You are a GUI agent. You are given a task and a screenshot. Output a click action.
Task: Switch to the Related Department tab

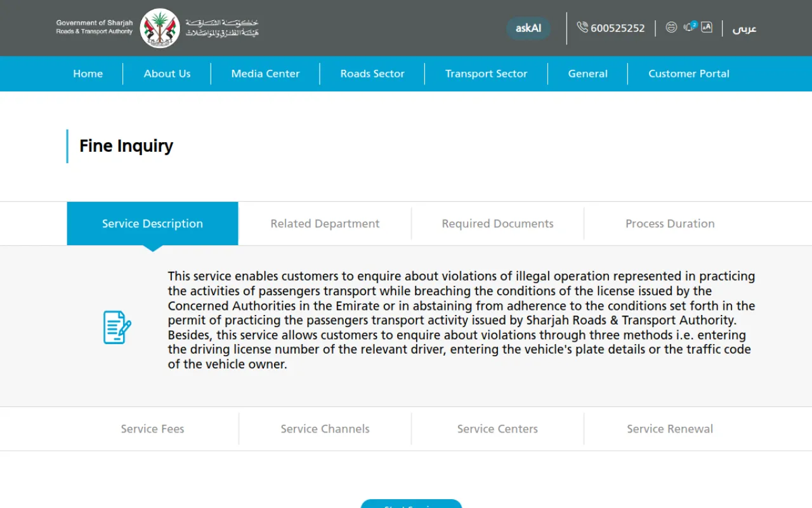325,224
